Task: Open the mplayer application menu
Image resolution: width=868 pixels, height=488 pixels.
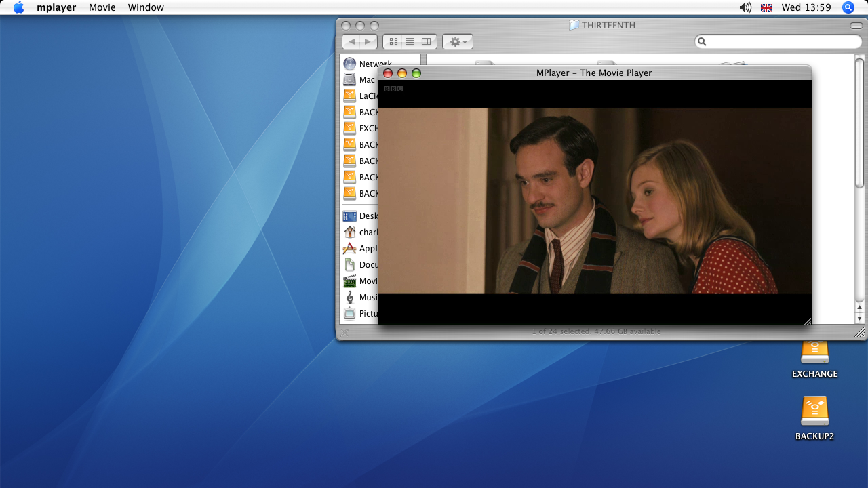Action: click(56, 7)
